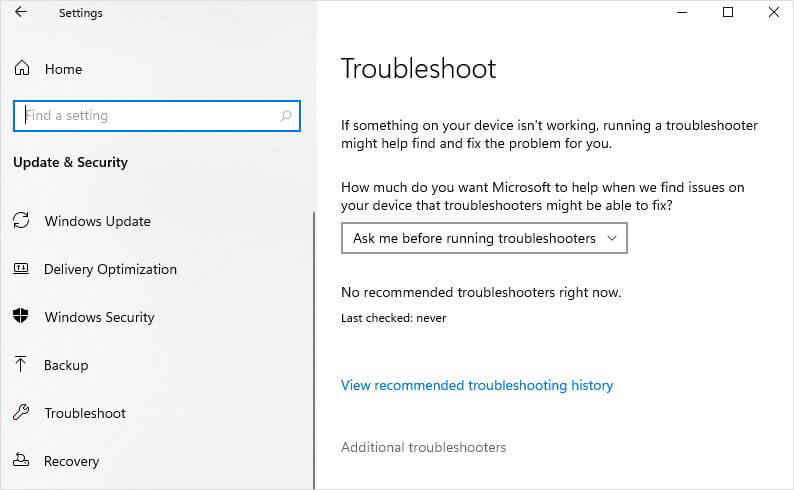Focus the Find a setting search field
Viewport: 794px width, 490px height.
click(157, 116)
